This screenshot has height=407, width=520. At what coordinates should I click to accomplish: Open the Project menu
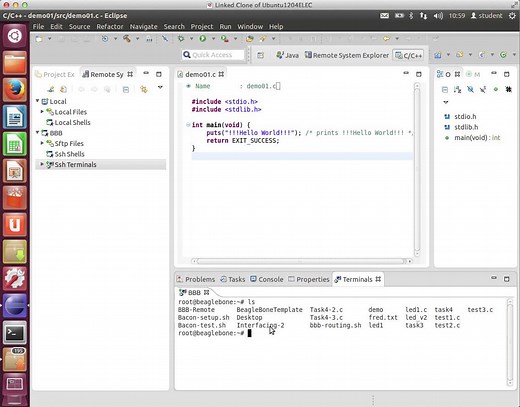tap(202, 26)
